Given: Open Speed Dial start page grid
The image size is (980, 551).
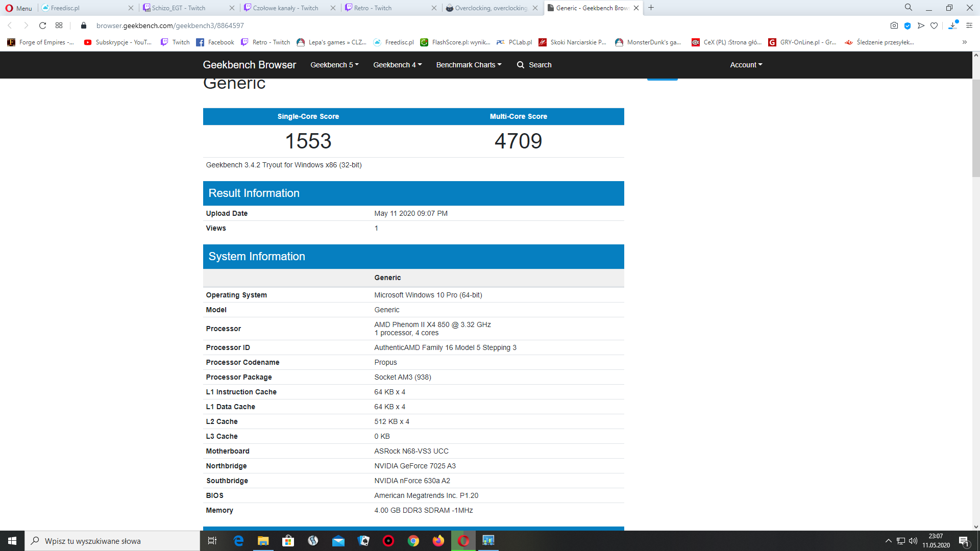Looking at the screenshot, I should 59,26.
